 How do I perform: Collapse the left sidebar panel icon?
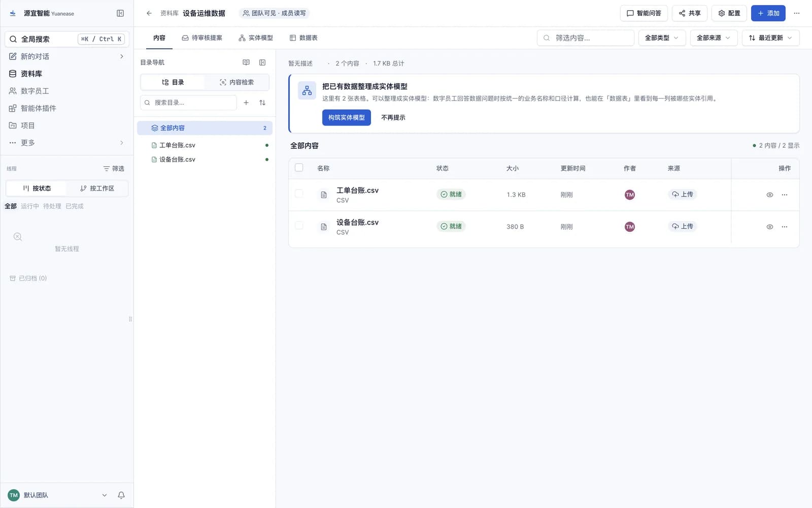point(120,13)
